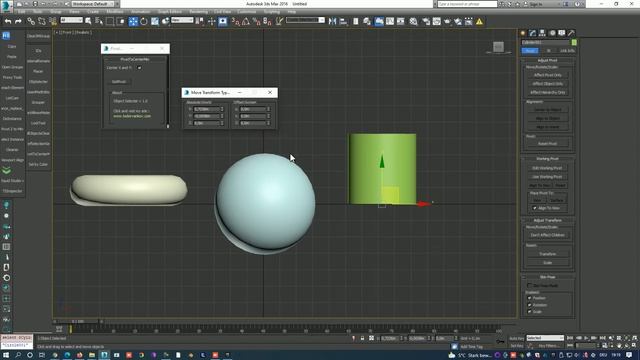Viewport: 640px width, 360px height.
Task: Open the Help menu
Action: click(x=292, y=12)
